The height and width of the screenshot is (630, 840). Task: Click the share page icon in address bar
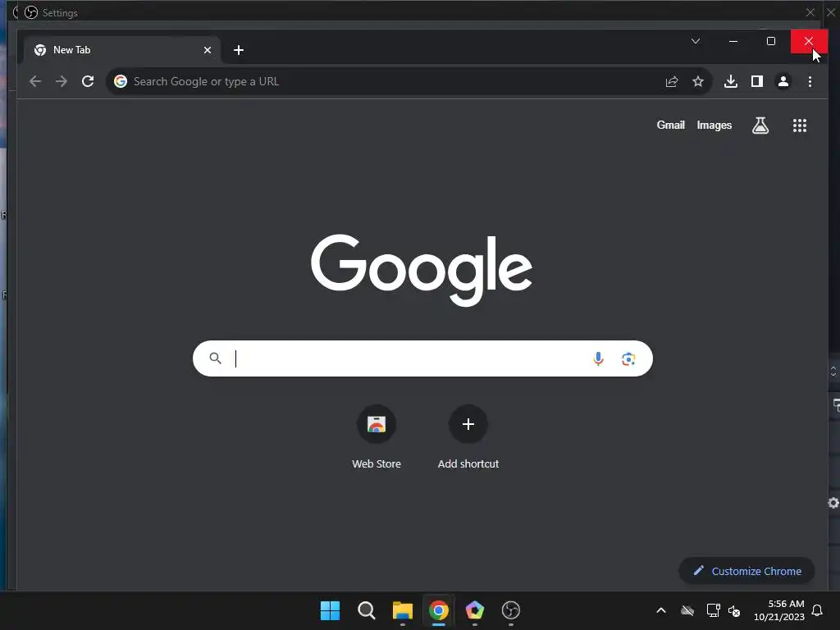pos(672,81)
